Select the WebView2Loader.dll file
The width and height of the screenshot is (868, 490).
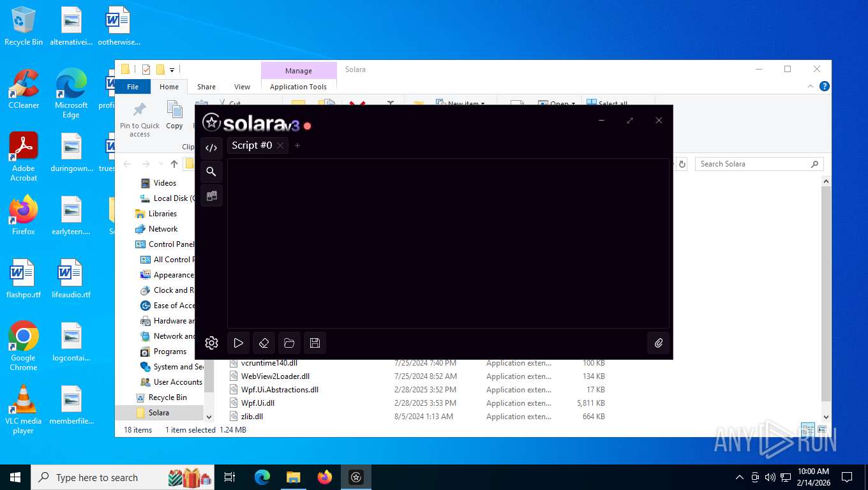click(x=275, y=376)
